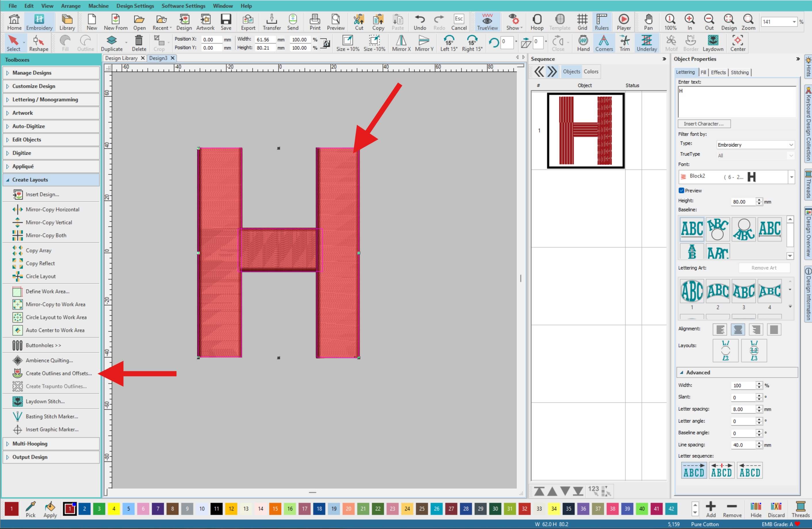The height and width of the screenshot is (529, 812).
Task: Center the design
Action: pos(738,43)
